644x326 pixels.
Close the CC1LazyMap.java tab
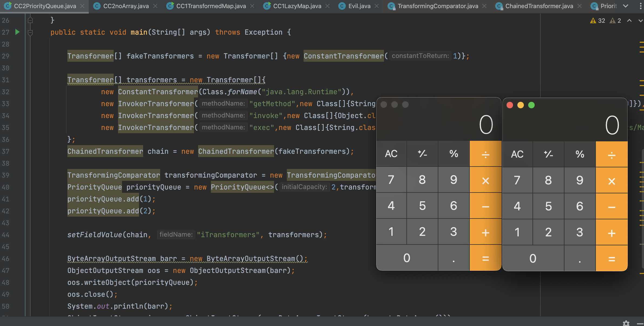[327, 6]
